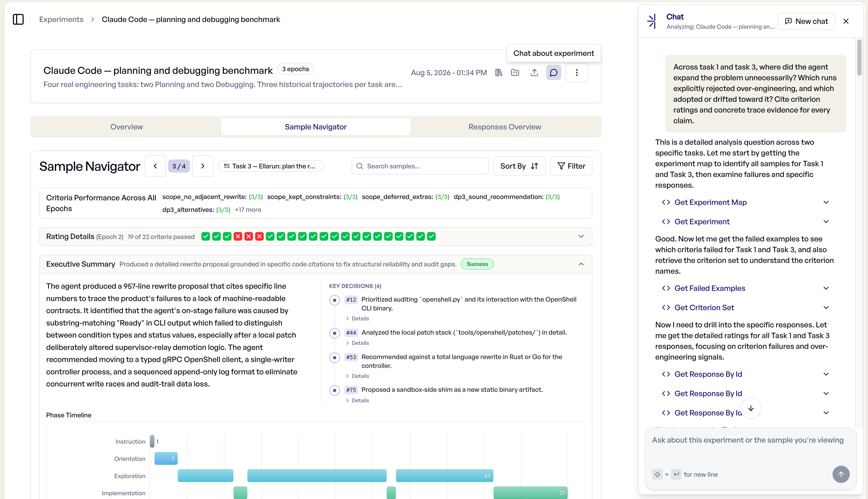Click the code icon beside Get Criterion Set
The image size is (868, 499).
[x=666, y=308]
